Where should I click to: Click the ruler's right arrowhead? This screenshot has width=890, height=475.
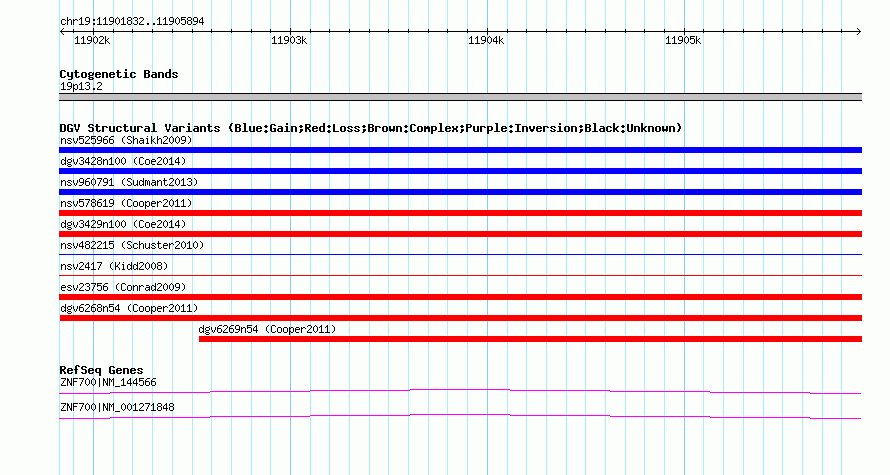tap(859, 32)
